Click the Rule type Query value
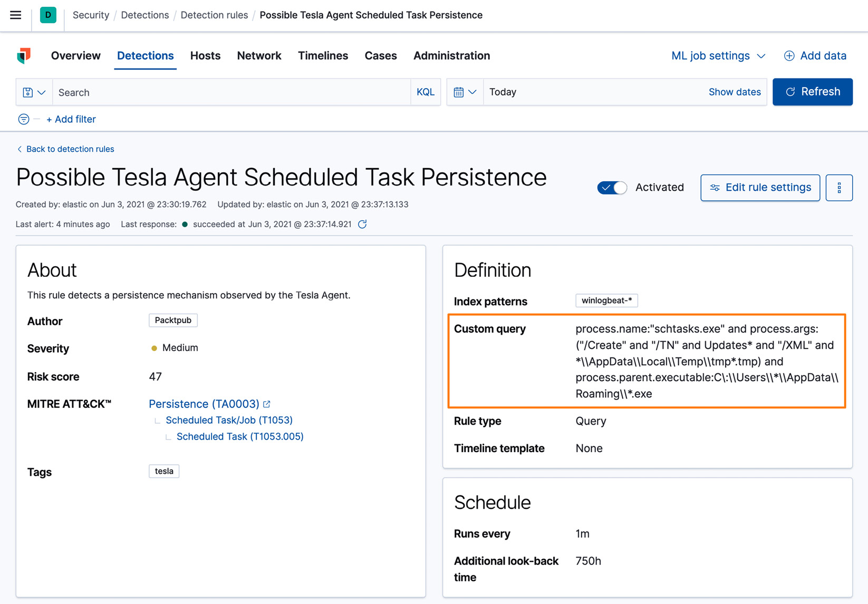Screen dimensions: 868x604 (591, 421)
